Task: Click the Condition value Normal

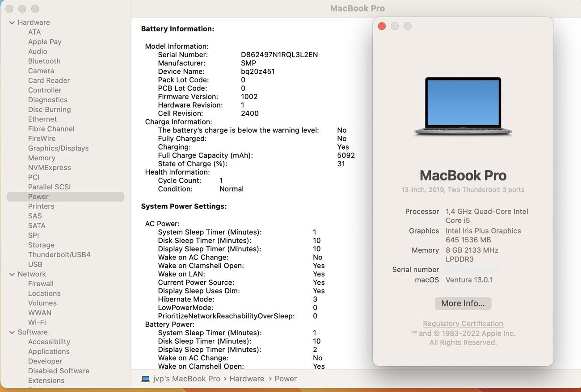Action: [x=232, y=189]
